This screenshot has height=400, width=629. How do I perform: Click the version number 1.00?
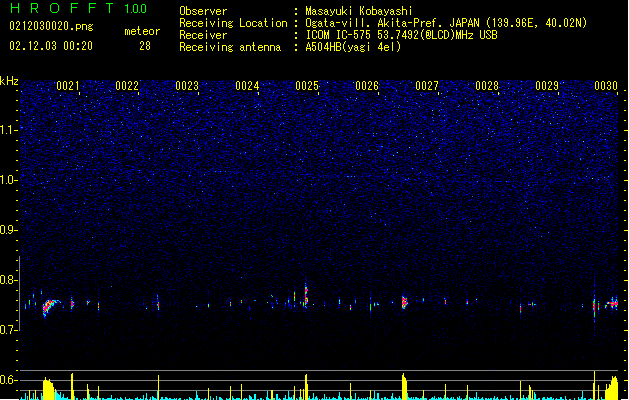136,8
